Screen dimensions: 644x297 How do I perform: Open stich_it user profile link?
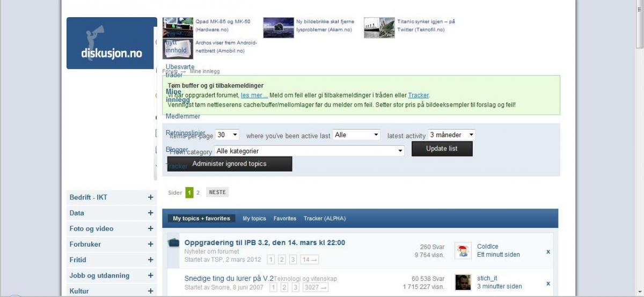pyautogui.click(x=487, y=278)
